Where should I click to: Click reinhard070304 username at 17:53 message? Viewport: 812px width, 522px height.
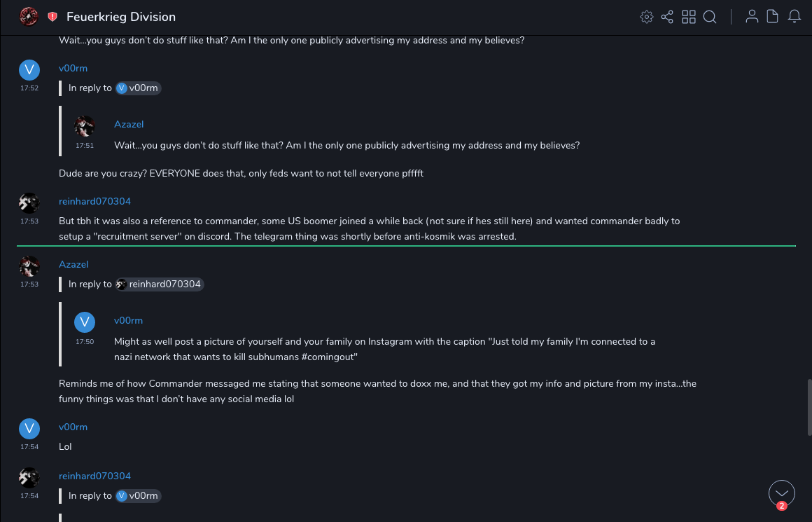94,201
